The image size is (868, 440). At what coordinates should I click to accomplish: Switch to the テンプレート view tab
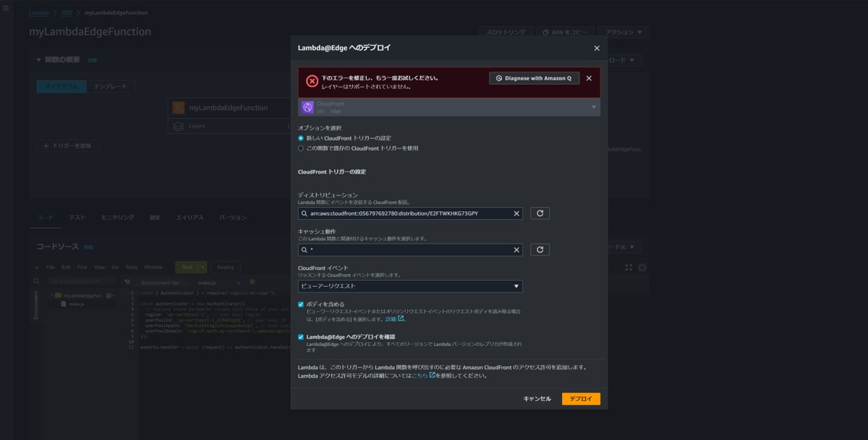[110, 86]
